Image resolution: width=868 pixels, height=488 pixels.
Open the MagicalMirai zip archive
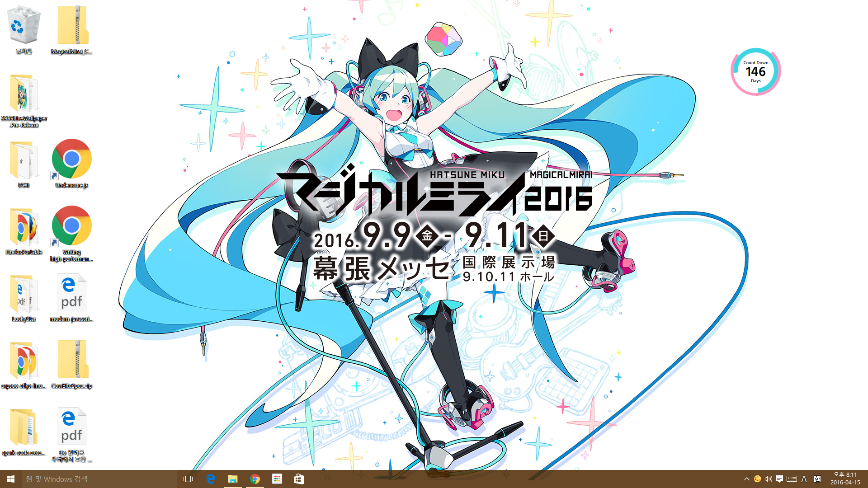[72, 26]
